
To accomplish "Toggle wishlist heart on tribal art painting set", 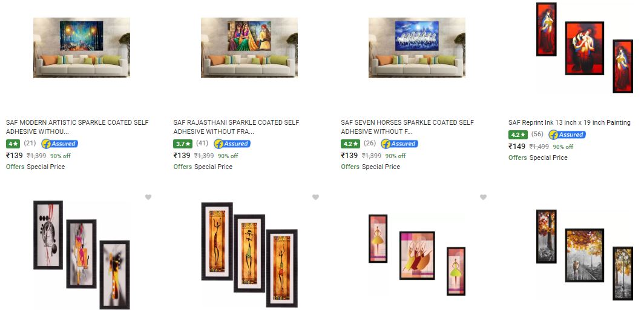I will [315, 197].
